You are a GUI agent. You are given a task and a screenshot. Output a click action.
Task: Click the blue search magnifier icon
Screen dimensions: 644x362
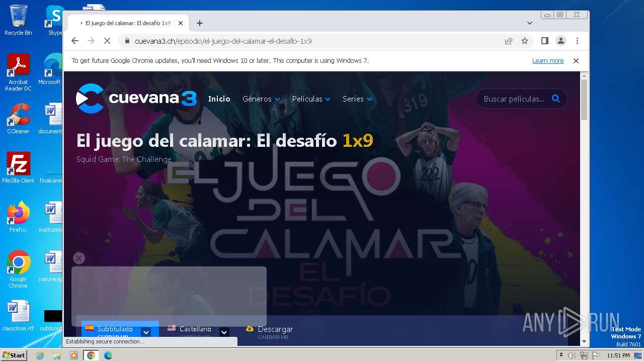[556, 99]
